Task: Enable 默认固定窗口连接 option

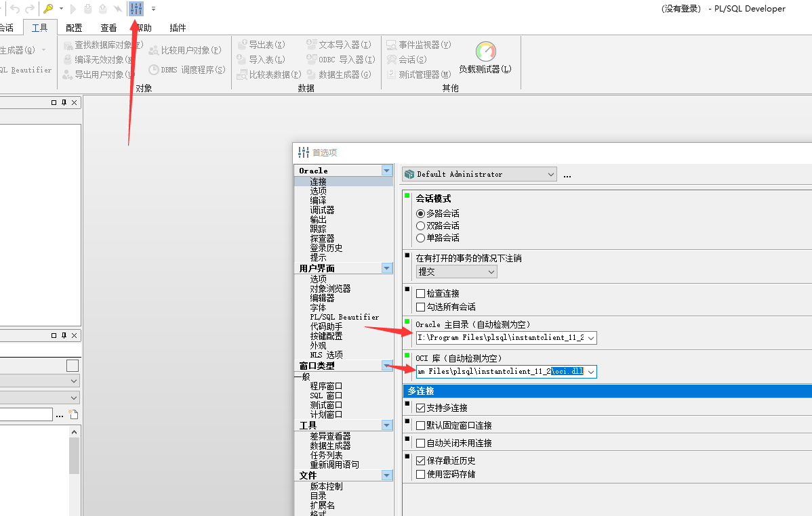Action: tap(420, 425)
